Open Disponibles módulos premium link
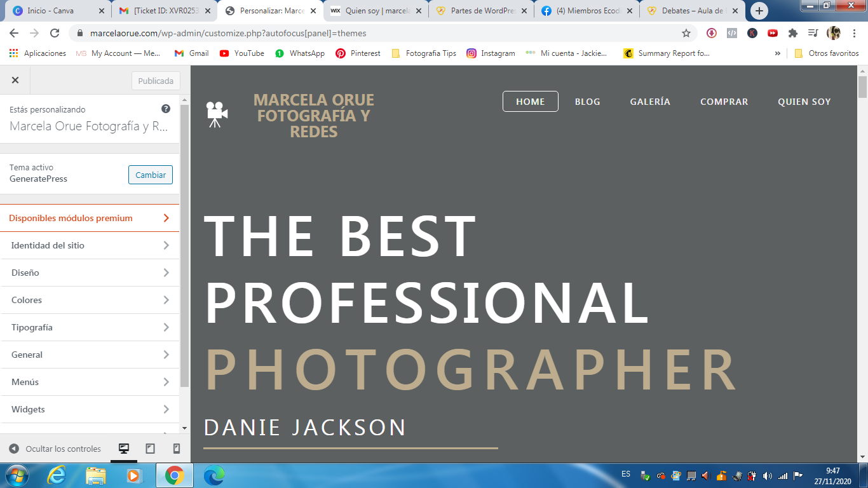Viewport: 868px width, 488px height. coord(90,218)
